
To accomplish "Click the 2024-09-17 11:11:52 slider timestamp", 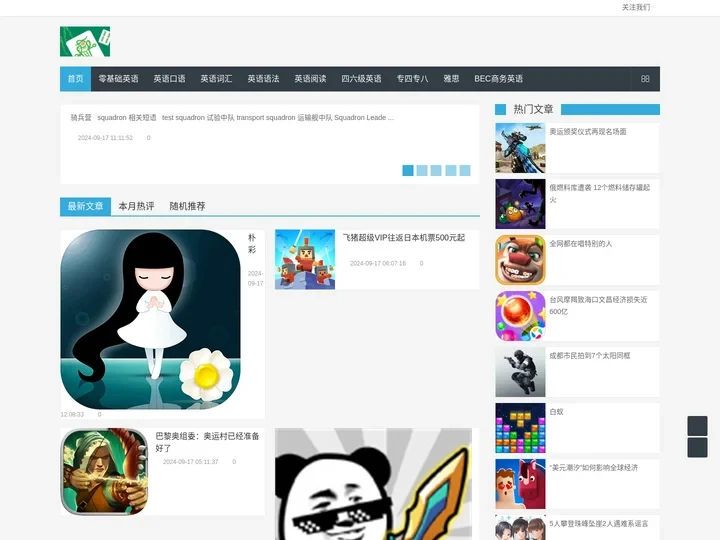I will [105, 138].
